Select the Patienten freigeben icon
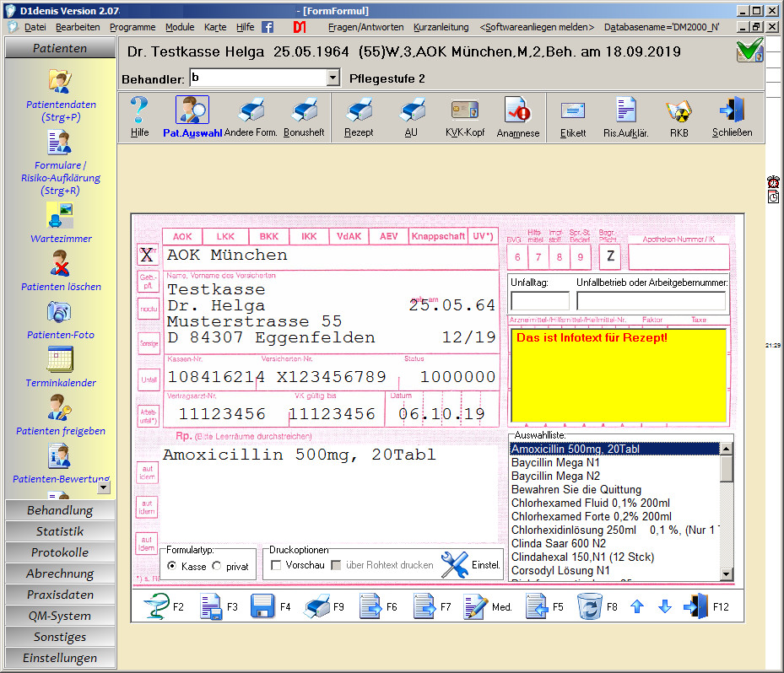 (60, 407)
